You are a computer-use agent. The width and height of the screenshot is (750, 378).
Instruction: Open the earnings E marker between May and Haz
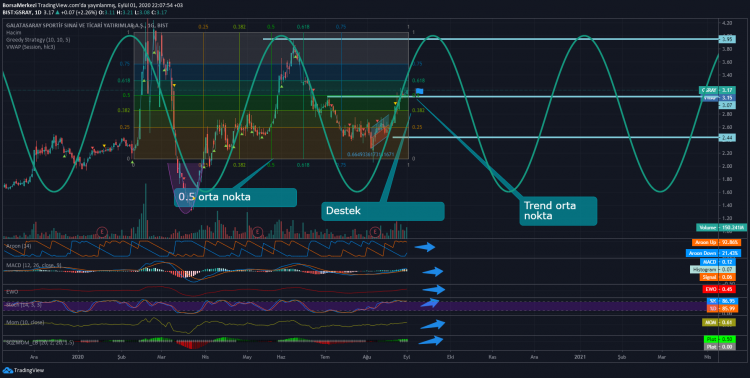click(258, 232)
